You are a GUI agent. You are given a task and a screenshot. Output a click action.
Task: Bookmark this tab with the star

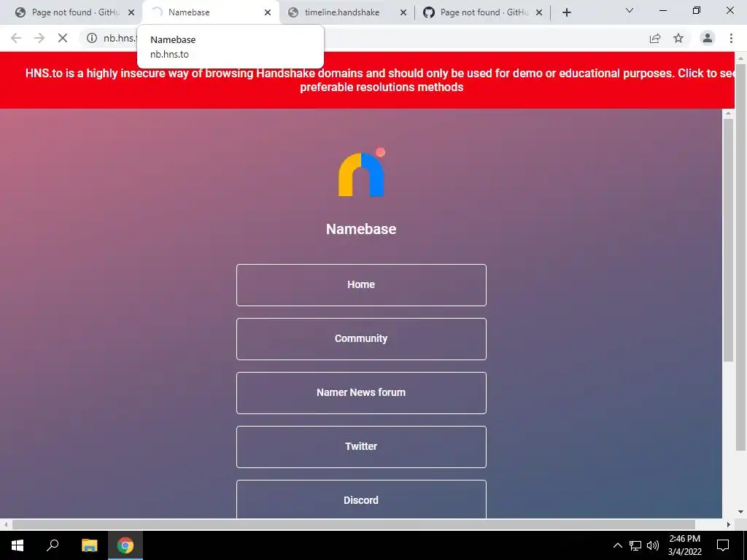coord(678,38)
